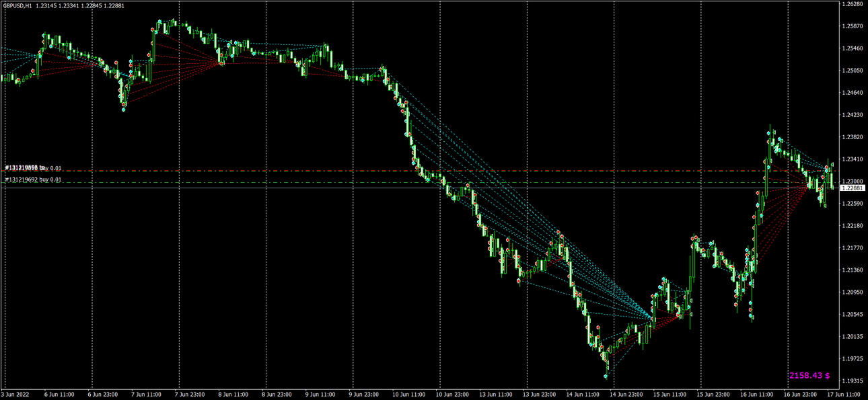The height and width of the screenshot is (400, 868).
Task: Click the '15 Jun 23:00' time label
Action: click(x=713, y=395)
